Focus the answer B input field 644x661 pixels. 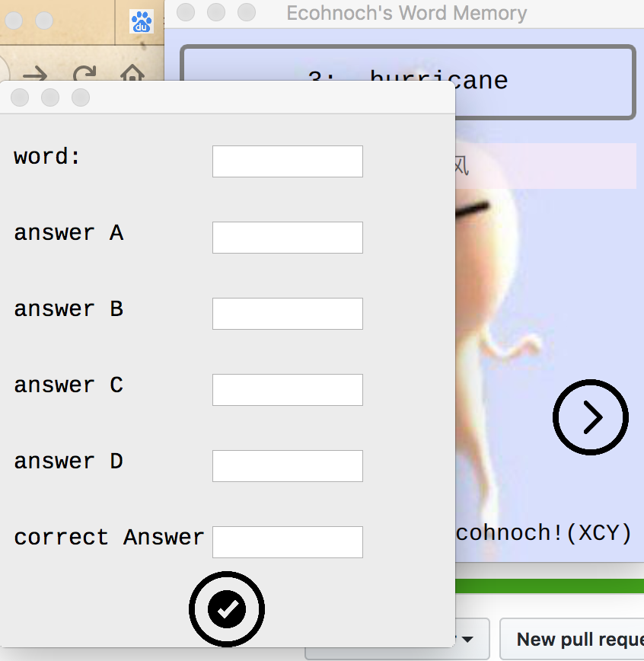[288, 314]
